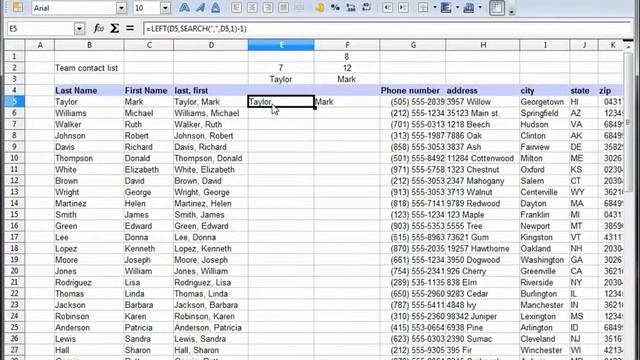This screenshot has height=360, width=640.
Task: Select cell 'Williams, Michael'
Action: pos(211,113)
